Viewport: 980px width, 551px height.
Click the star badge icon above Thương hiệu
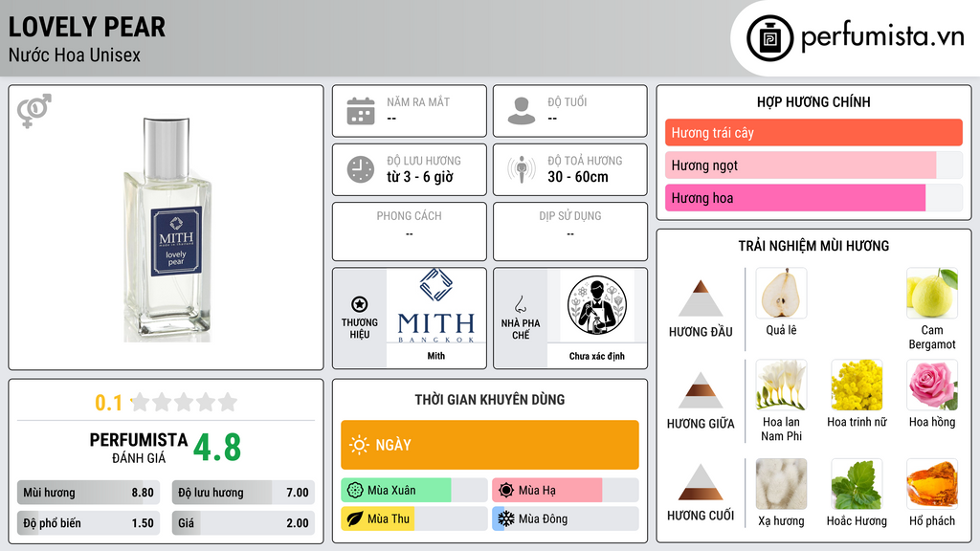coord(360,304)
